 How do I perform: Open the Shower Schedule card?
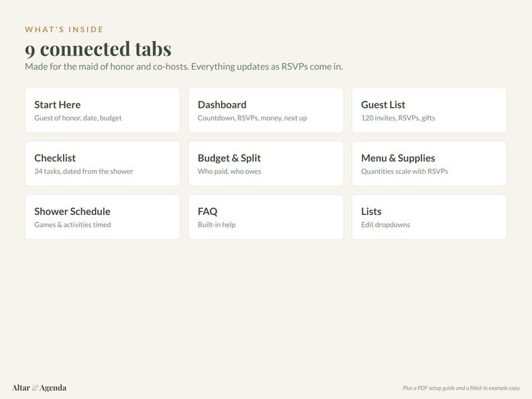(103, 217)
